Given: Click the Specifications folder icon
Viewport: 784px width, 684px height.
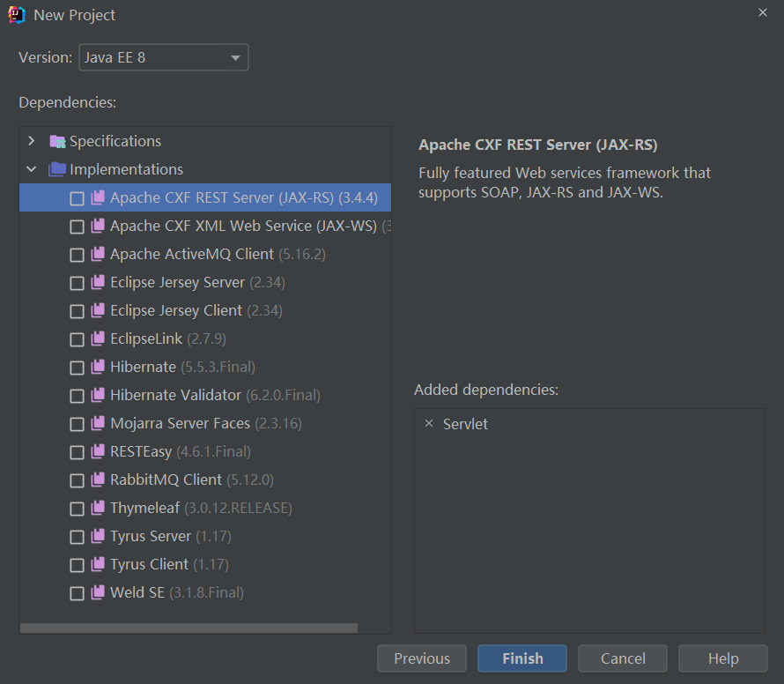Looking at the screenshot, I should click(x=57, y=142).
